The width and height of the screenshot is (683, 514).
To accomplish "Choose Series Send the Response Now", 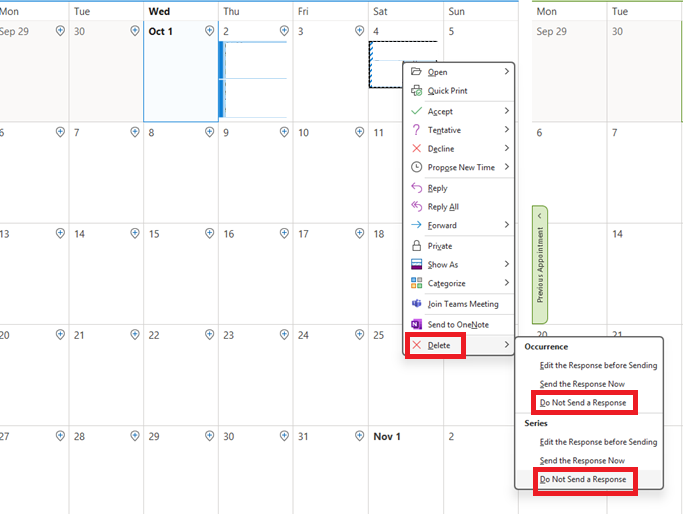I will coord(589,460).
